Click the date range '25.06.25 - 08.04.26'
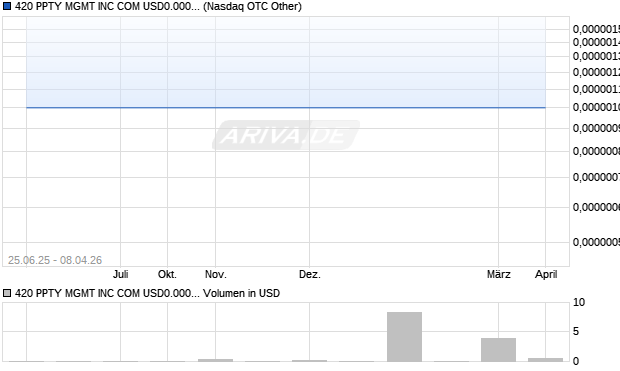Screen dimensions: 620x371 click(55, 260)
